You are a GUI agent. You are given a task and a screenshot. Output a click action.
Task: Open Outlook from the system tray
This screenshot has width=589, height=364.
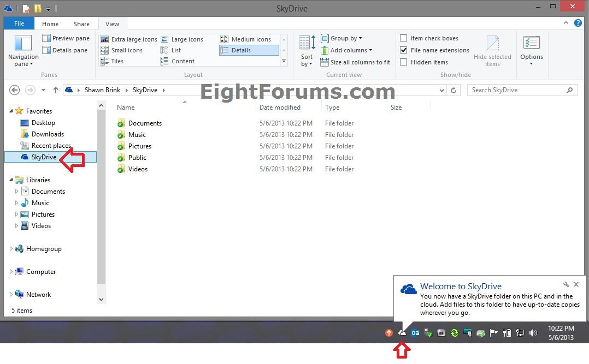pos(415,332)
